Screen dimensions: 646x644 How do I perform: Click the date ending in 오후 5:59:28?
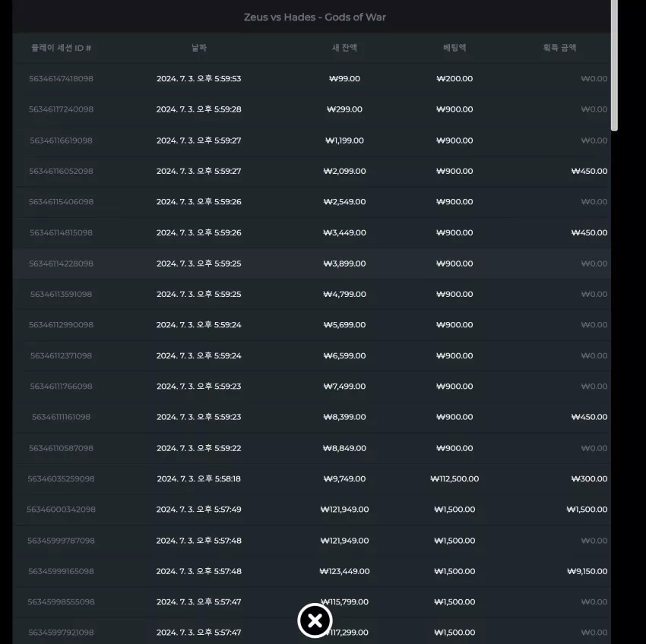(199, 109)
